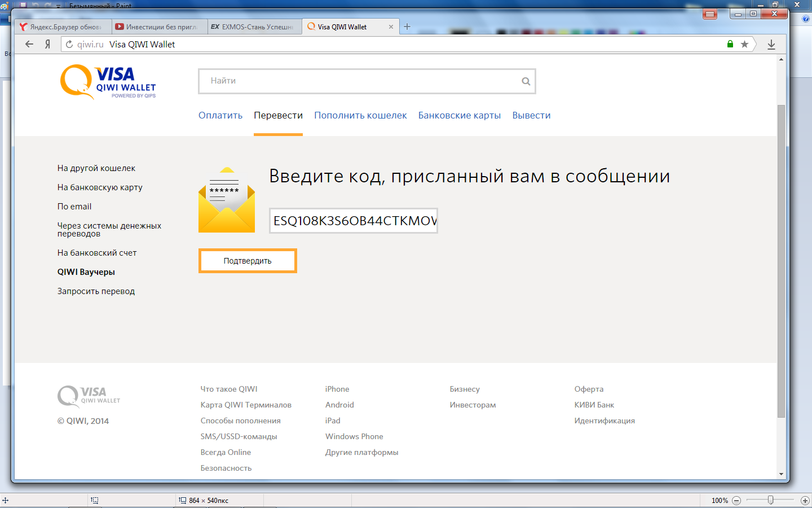Click the page scrollbar up arrow
This screenshot has height=508, width=812.
tap(781, 59)
